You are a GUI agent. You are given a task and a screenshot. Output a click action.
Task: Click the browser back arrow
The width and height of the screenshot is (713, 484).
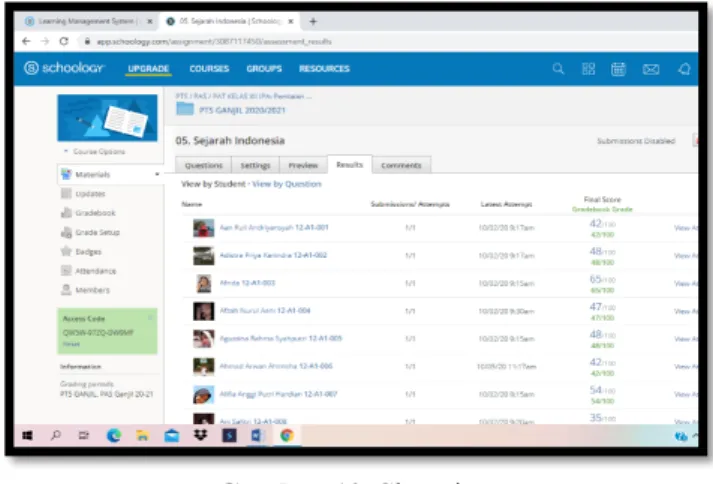pyautogui.click(x=26, y=41)
